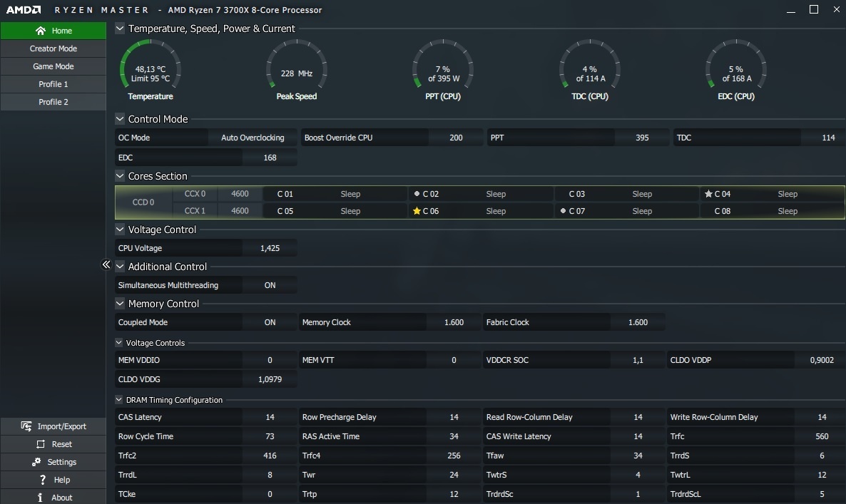The width and height of the screenshot is (846, 504).
Task: Click the Twr value 24
Action: coord(454,475)
